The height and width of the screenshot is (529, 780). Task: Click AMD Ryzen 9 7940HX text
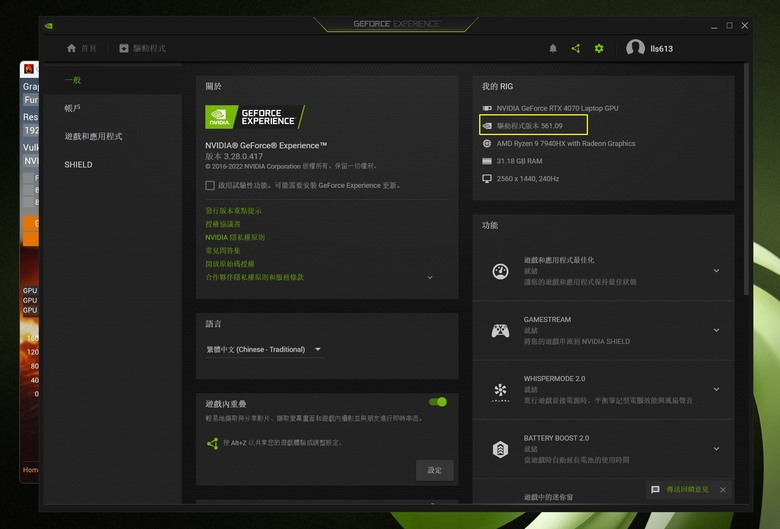click(566, 143)
